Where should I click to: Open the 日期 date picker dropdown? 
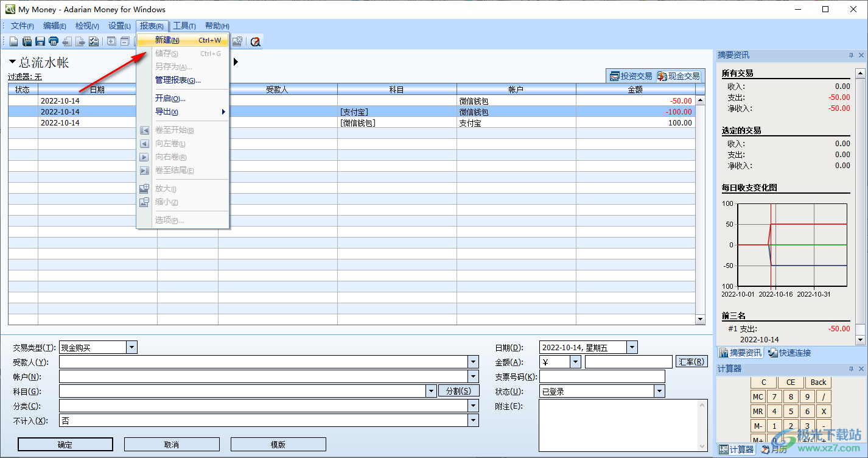click(x=632, y=347)
